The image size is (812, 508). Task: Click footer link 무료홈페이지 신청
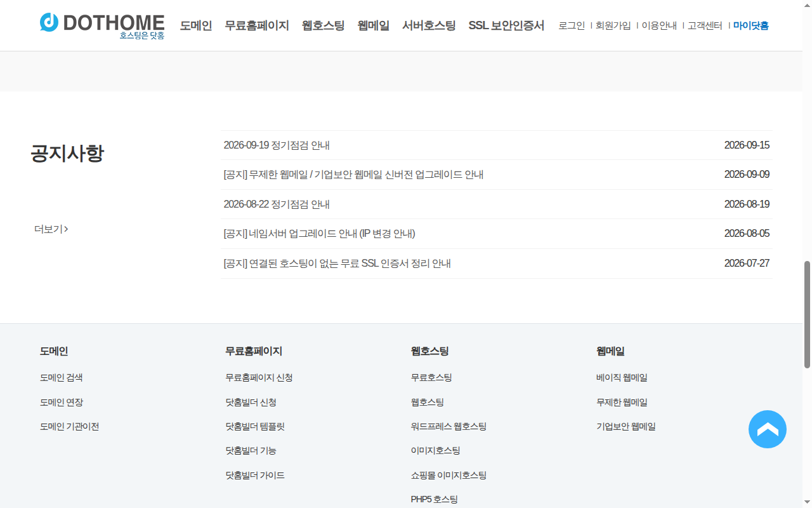(259, 378)
